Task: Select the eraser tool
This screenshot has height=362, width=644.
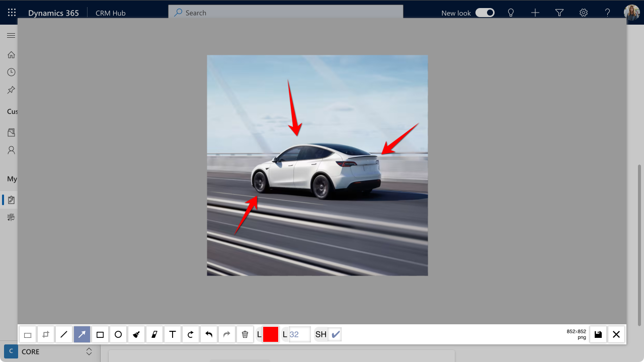Action: pos(154,334)
